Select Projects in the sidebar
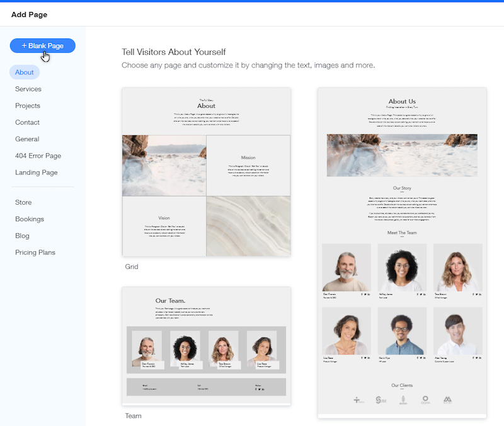 [x=27, y=105]
